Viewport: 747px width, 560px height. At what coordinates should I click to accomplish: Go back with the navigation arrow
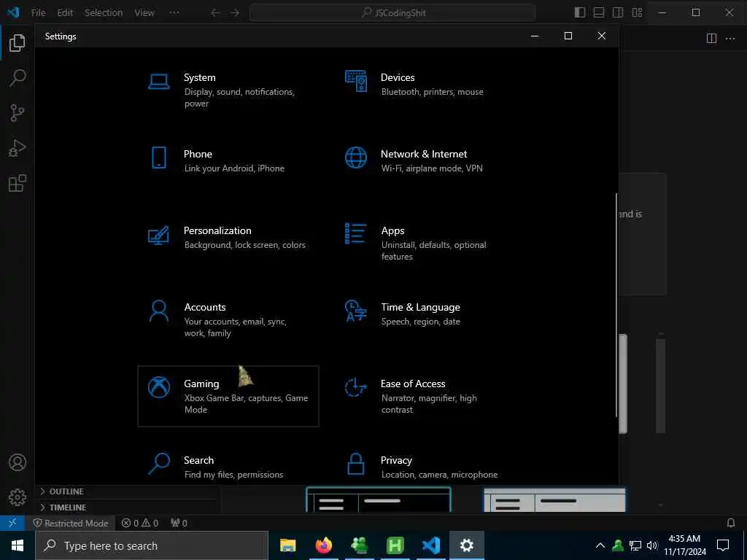pos(215,13)
